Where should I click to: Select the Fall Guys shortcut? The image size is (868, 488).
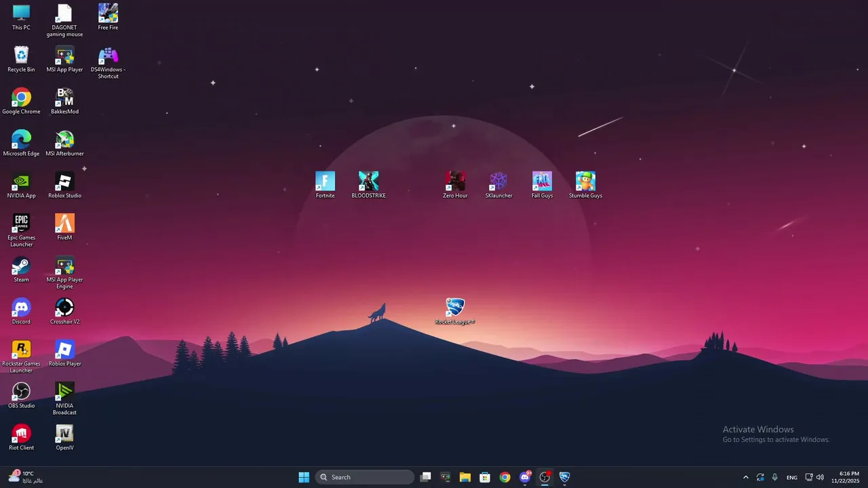pyautogui.click(x=542, y=186)
